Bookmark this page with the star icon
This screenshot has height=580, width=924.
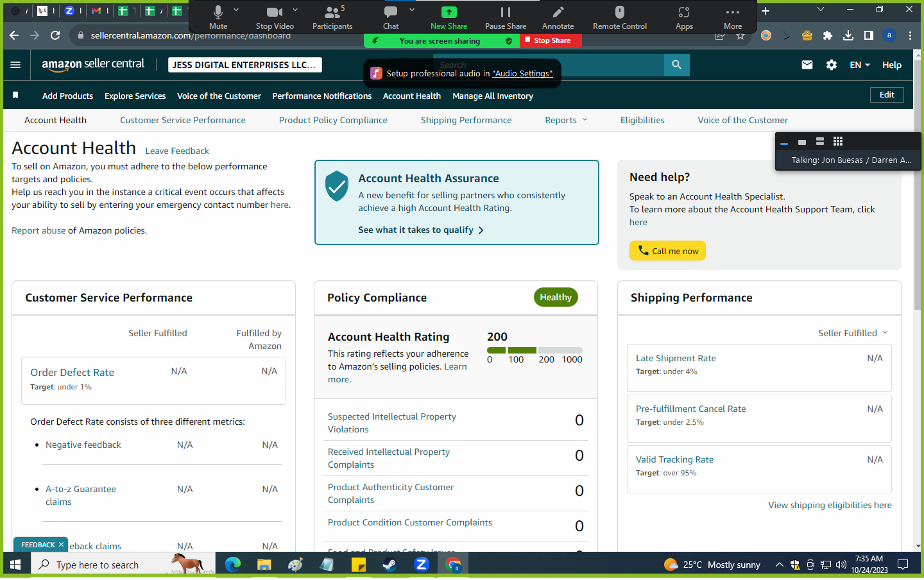740,36
